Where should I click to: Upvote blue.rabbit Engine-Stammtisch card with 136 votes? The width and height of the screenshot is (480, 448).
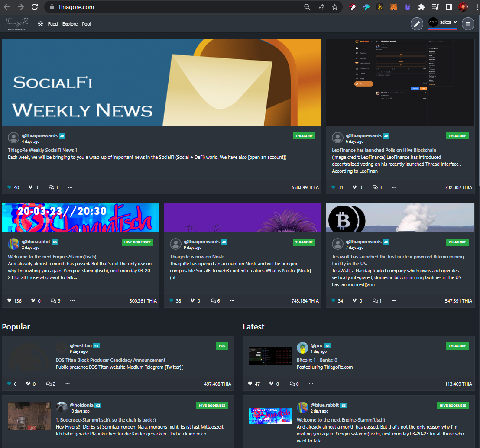tap(9, 300)
